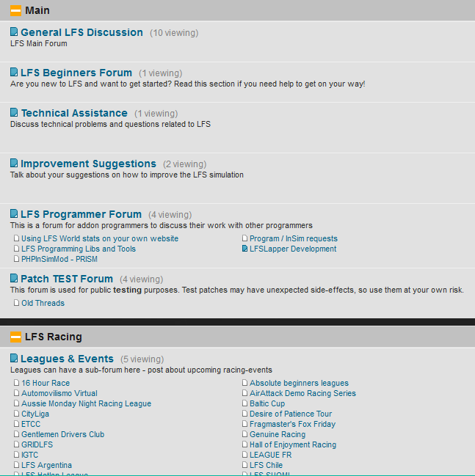Image resolution: width=475 pixels, height=476 pixels.
Task: Open LFSLapper Development subforum
Action: coord(293,249)
